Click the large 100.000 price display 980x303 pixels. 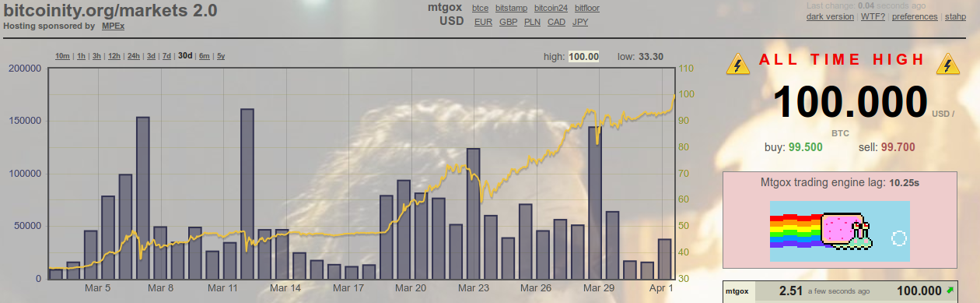click(x=851, y=102)
